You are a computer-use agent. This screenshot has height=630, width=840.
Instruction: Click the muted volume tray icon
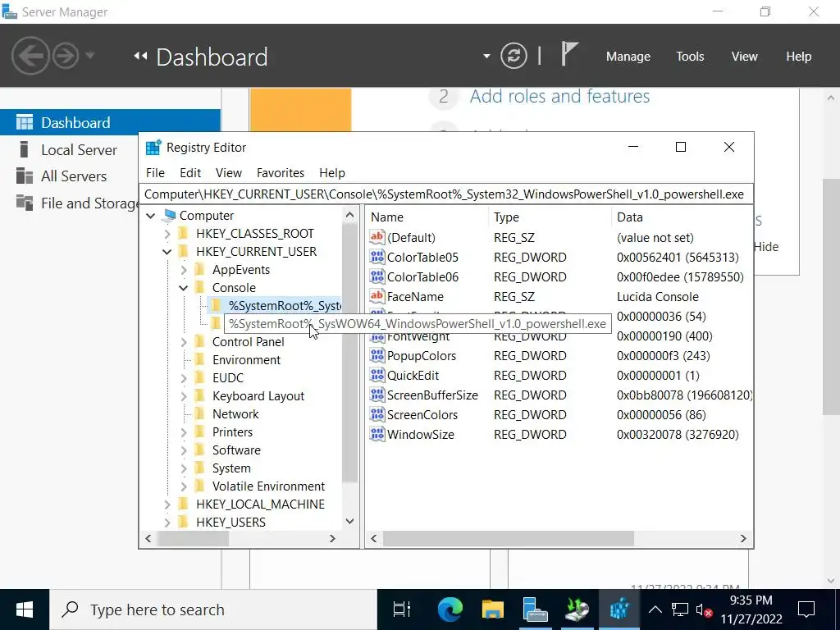pos(703,609)
